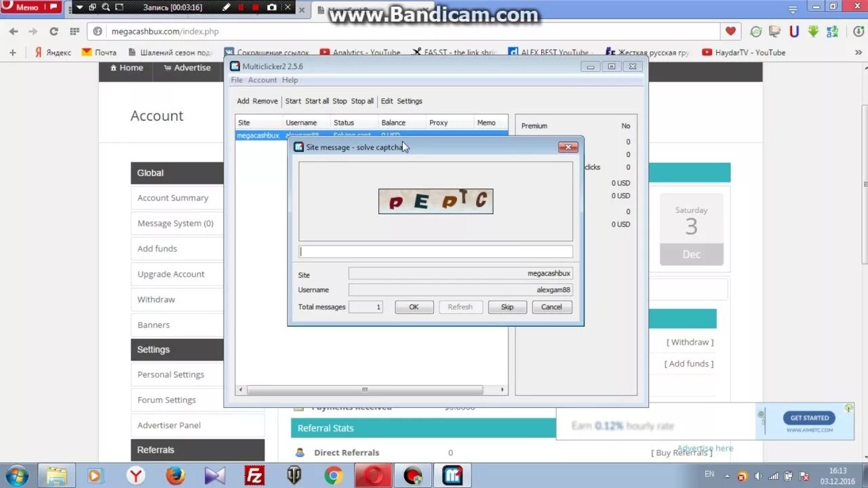Viewport: 868px width, 488px height.
Task: Open Help menu in Multiclicker2
Action: pos(290,80)
